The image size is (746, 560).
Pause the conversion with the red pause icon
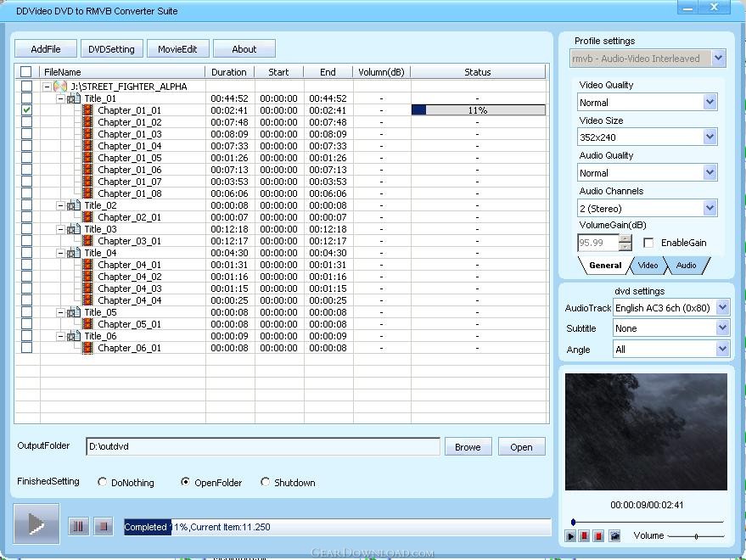pyautogui.click(x=78, y=526)
